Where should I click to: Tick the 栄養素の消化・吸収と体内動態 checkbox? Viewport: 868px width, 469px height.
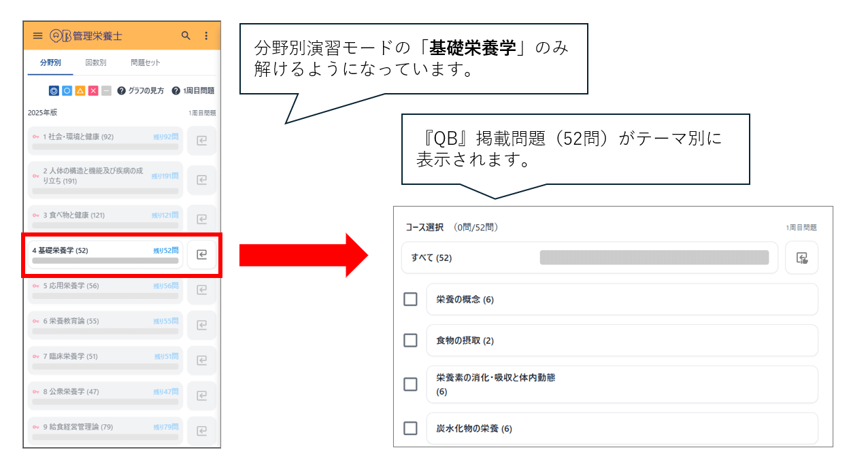point(410,384)
